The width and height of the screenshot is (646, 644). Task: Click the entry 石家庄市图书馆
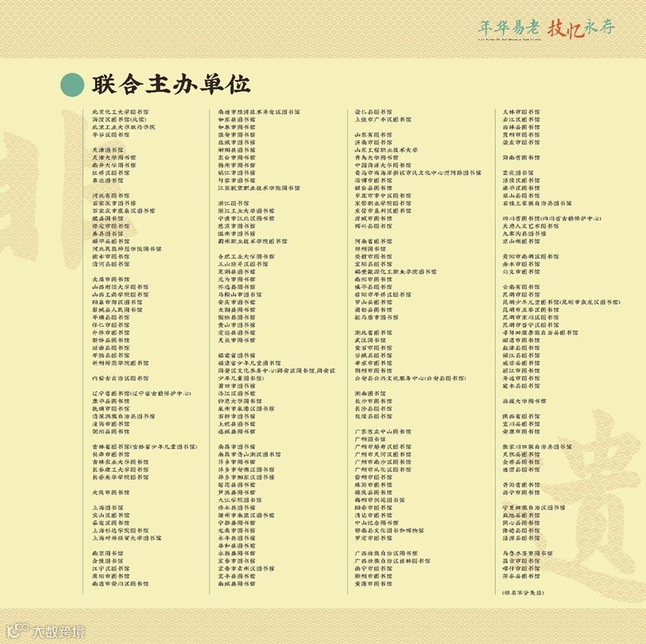114,203
